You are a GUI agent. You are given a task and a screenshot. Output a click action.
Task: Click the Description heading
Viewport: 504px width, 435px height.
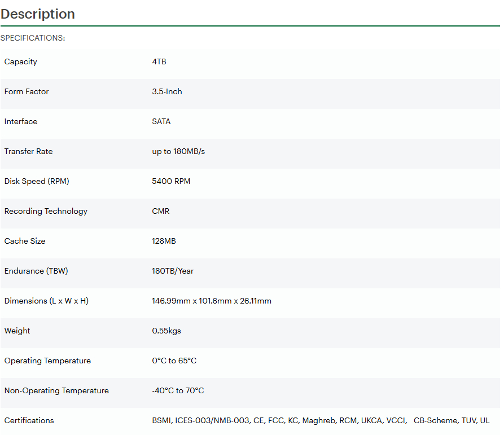(x=38, y=14)
